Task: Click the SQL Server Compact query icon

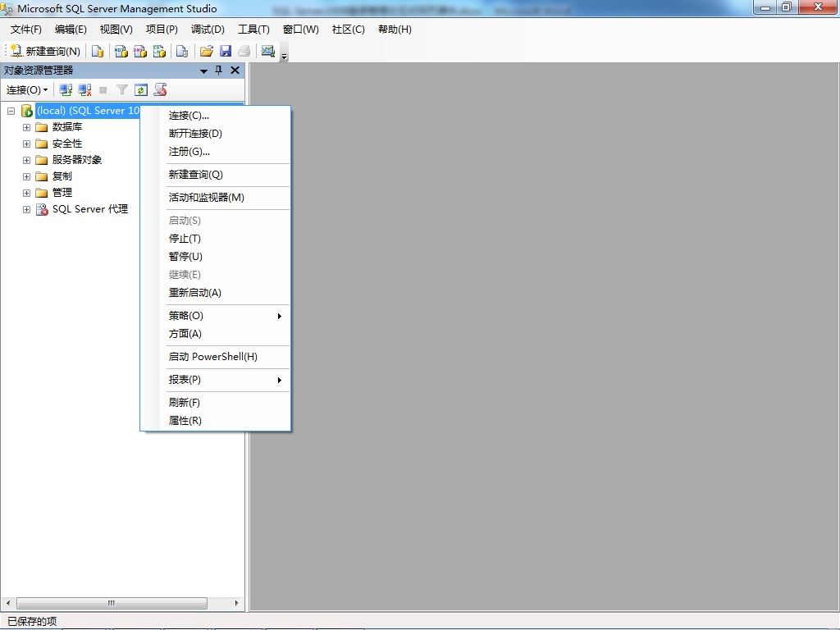Action: click(x=182, y=51)
